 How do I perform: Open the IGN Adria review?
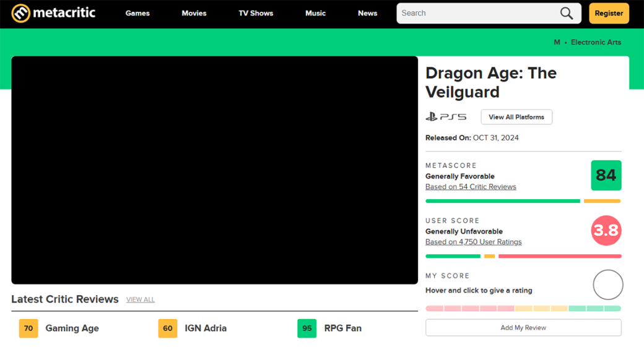tap(206, 328)
